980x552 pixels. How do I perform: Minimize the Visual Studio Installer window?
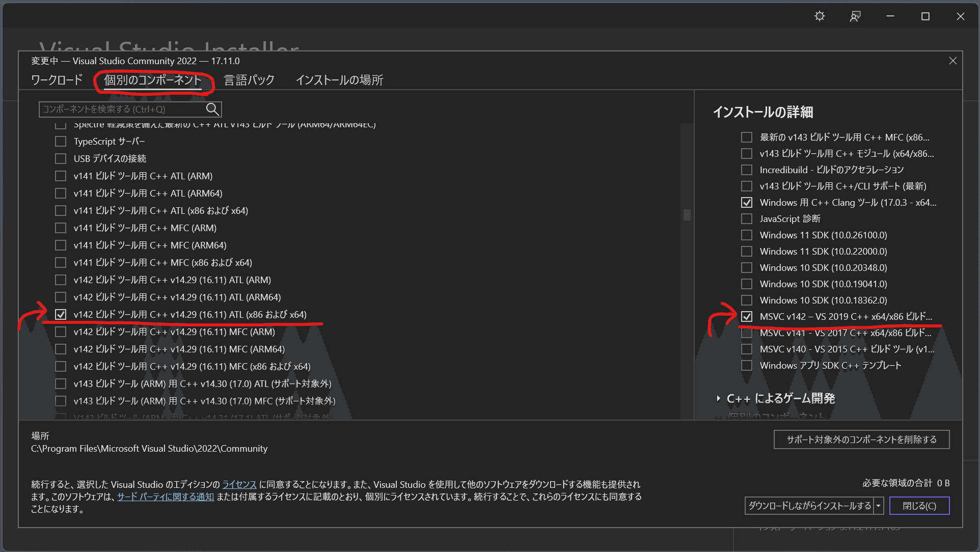pos(890,16)
